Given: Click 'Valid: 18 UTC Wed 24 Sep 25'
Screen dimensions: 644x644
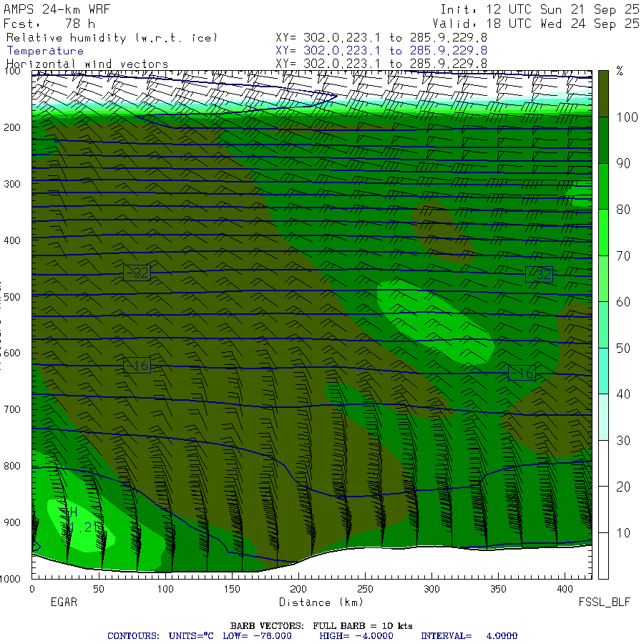Looking at the screenshot, I should (535, 24).
